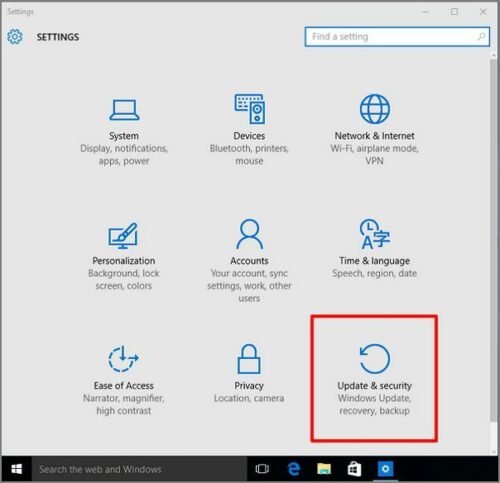Image resolution: width=500 pixels, height=483 pixels.
Task: Click the Accounts label
Action: (x=249, y=261)
